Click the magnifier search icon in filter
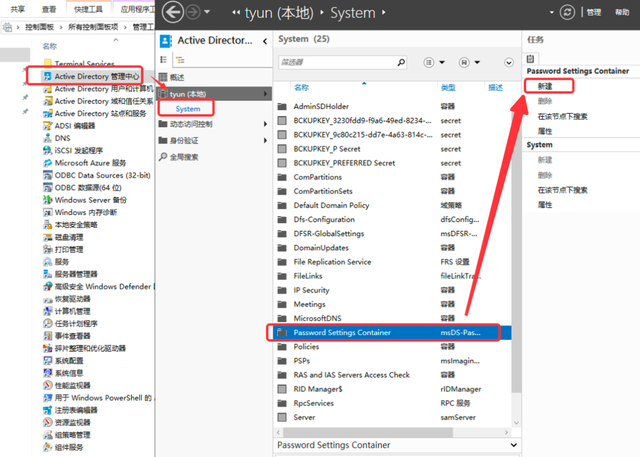 (x=402, y=62)
